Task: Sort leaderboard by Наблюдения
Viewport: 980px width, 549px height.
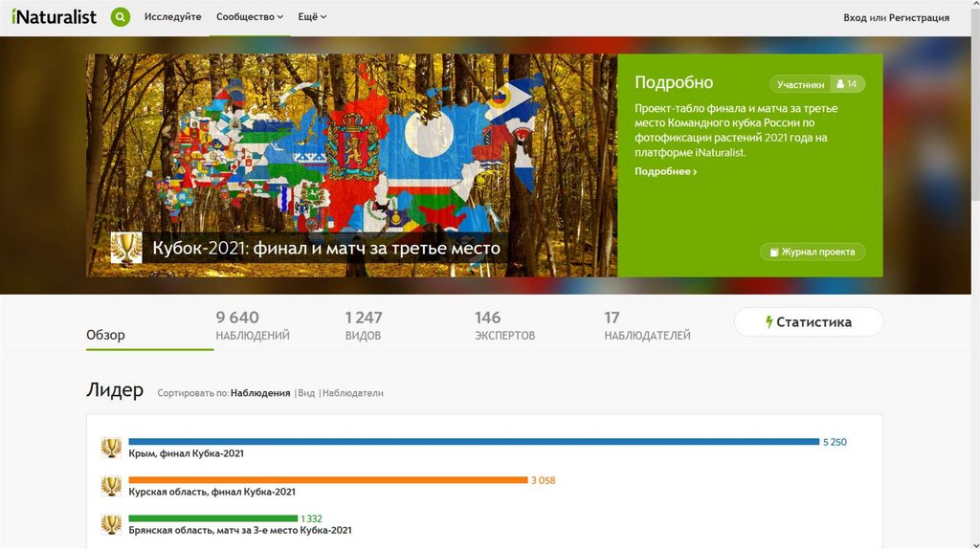Action: 260,393
